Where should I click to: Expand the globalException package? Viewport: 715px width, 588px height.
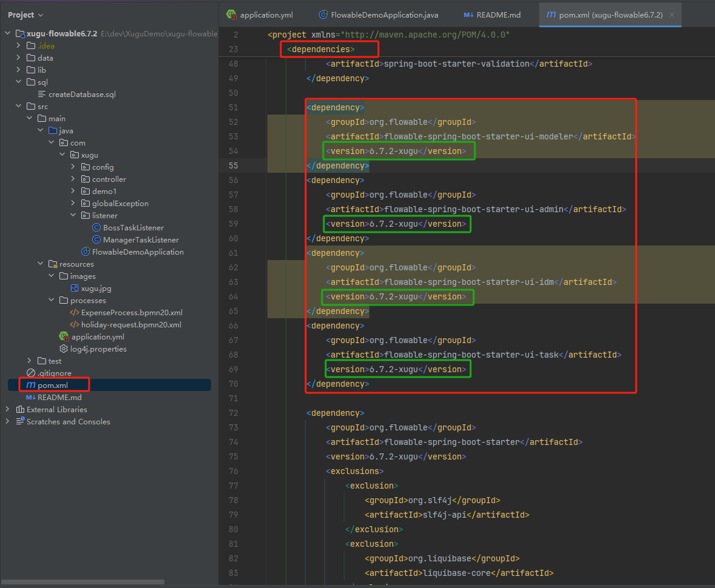click(x=73, y=203)
